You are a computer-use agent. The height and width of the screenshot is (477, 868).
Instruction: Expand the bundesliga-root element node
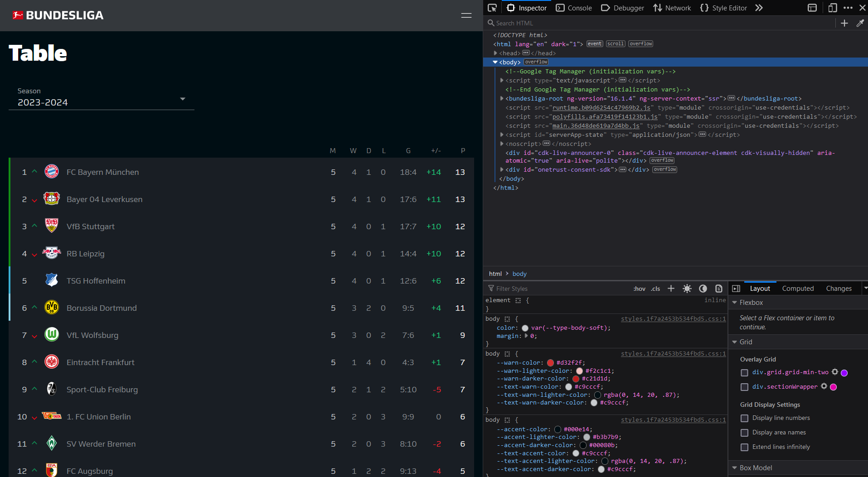502,98
